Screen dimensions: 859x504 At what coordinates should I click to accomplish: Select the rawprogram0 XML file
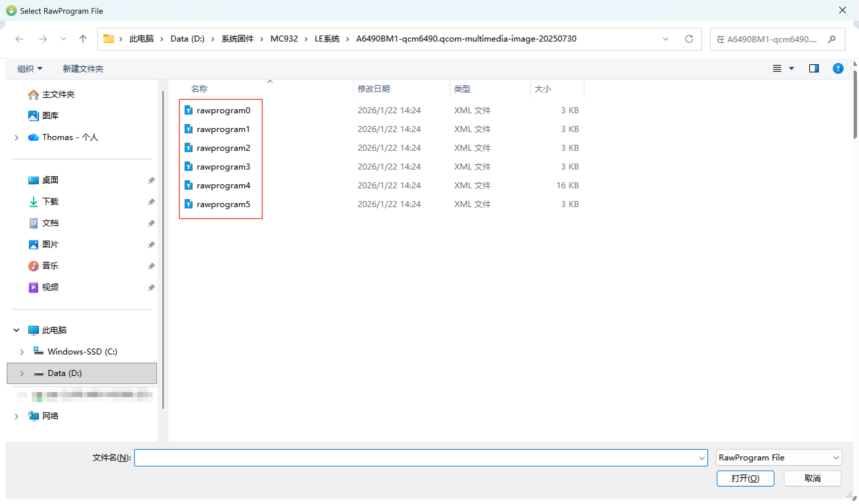click(223, 110)
